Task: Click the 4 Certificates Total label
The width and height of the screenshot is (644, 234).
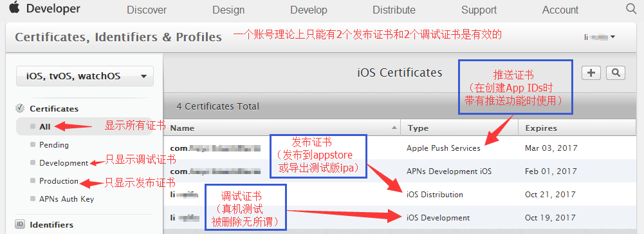Action: coord(217,106)
